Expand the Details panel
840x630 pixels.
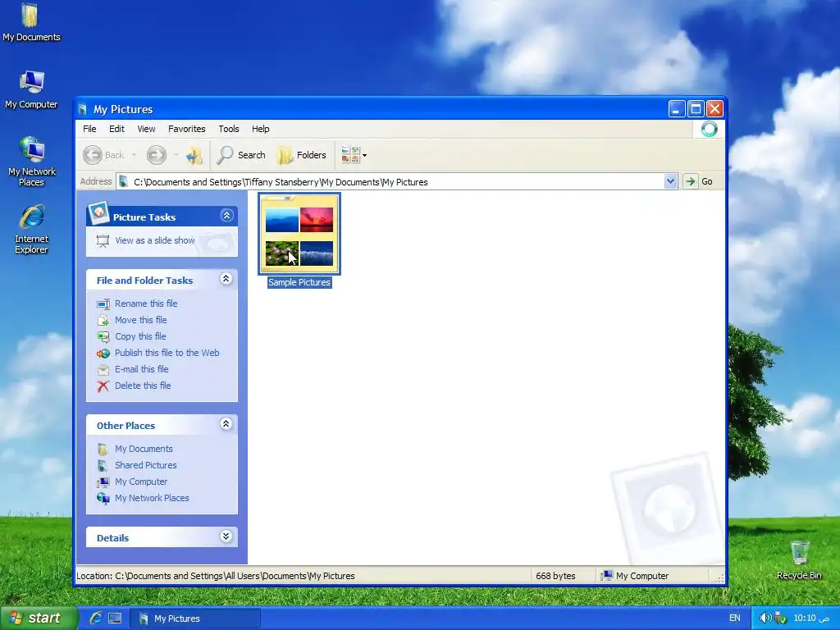coord(226,536)
